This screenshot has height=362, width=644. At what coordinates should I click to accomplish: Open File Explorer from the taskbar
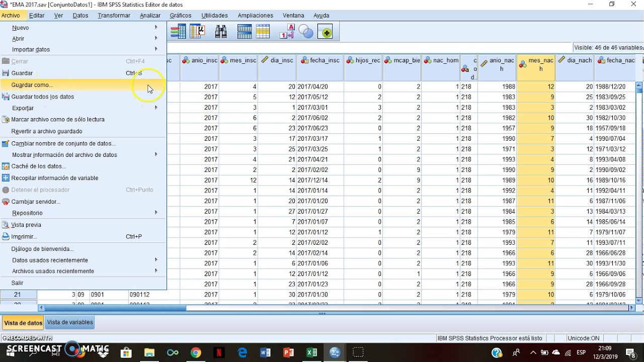coord(149,352)
